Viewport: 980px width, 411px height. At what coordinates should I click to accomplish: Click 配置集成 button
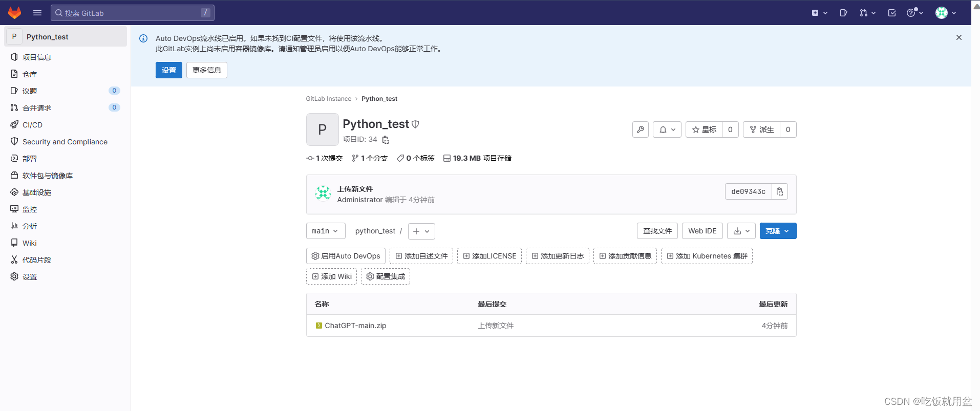[386, 276]
